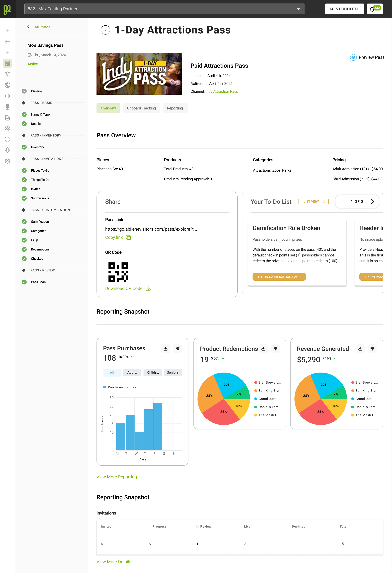The image size is (392, 573).
Task: Go to next To-Do item chevron
Action: (372, 201)
